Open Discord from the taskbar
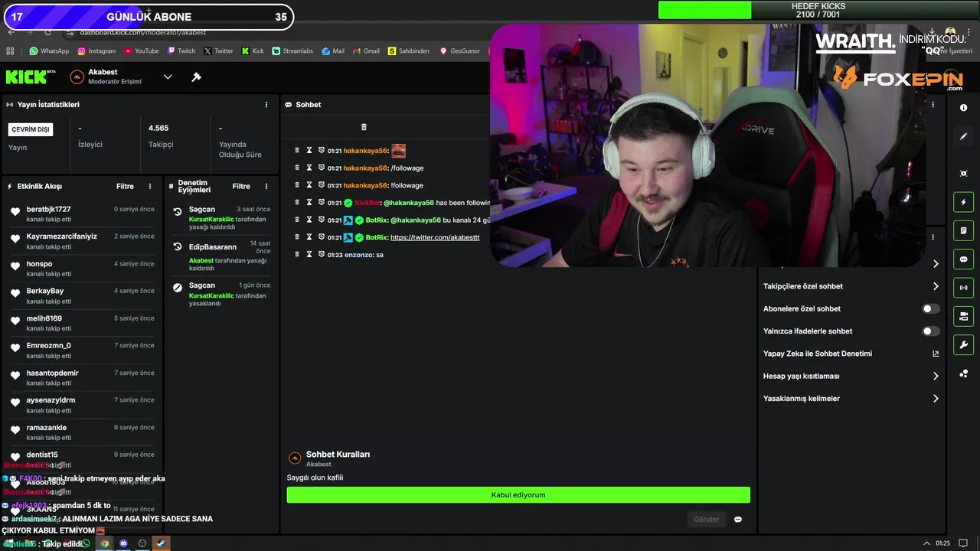This screenshot has height=551, width=980. point(123,543)
